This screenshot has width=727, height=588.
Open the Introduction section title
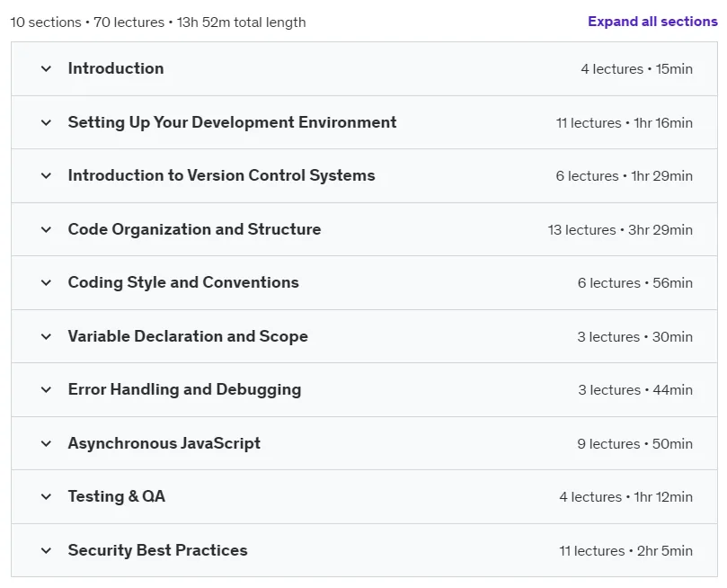click(x=116, y=68)
